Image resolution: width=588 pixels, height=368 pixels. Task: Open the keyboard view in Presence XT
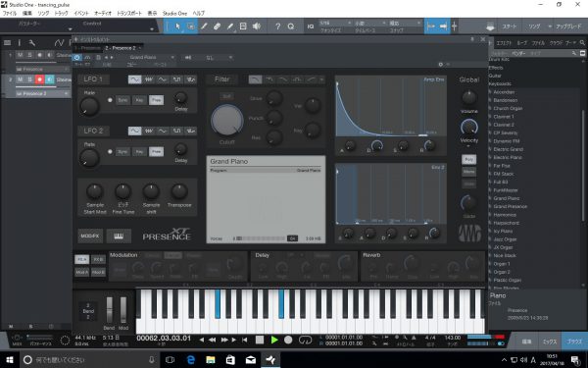pos(119,236)
